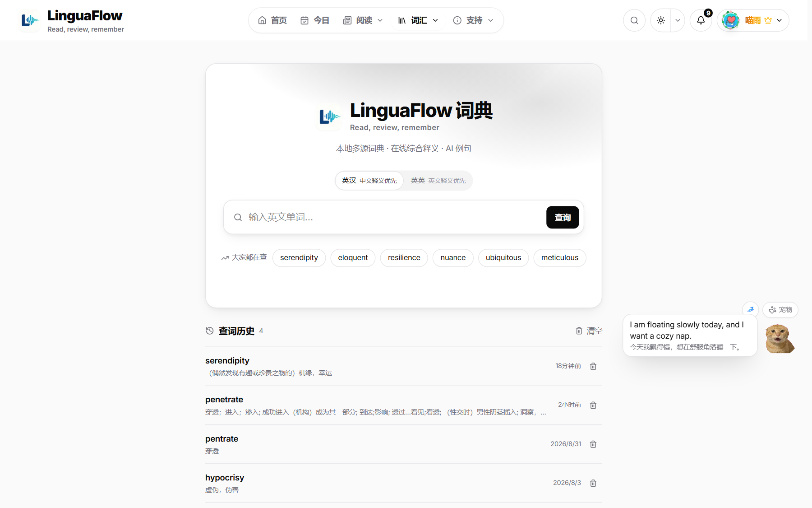Look up trending word nuance
The height and width of the screenshot is (508, 812).
[453, 258]
